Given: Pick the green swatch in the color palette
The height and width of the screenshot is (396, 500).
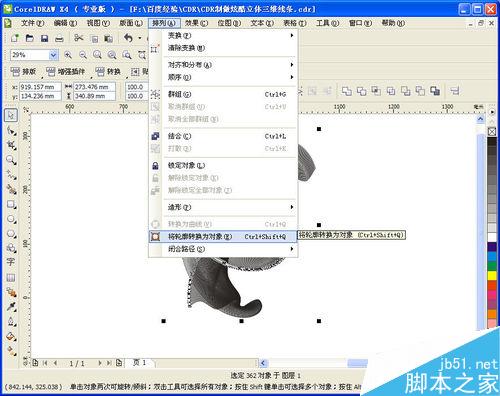Looking at the screenshot, I should 492,266.
